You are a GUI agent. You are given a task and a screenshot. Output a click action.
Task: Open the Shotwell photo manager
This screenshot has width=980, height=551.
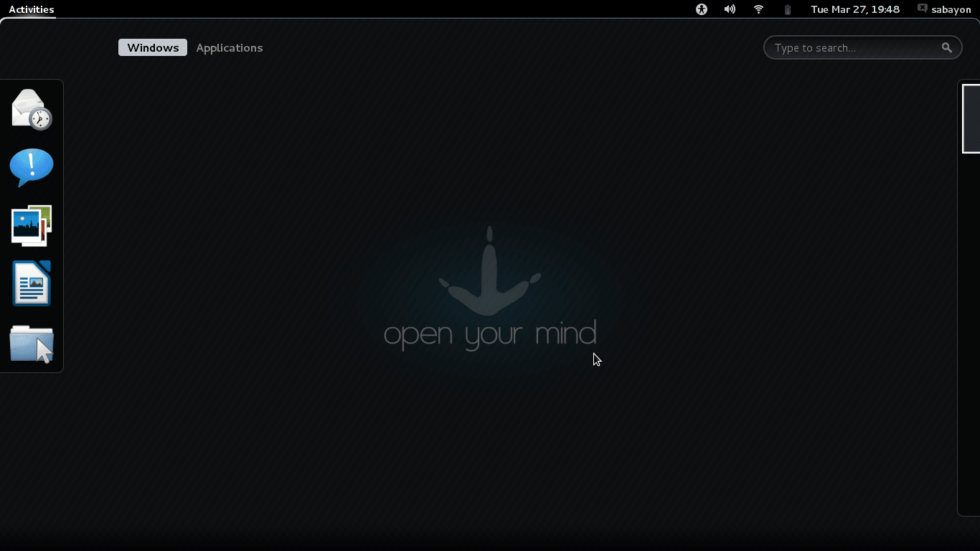click(x=32, y=225)
